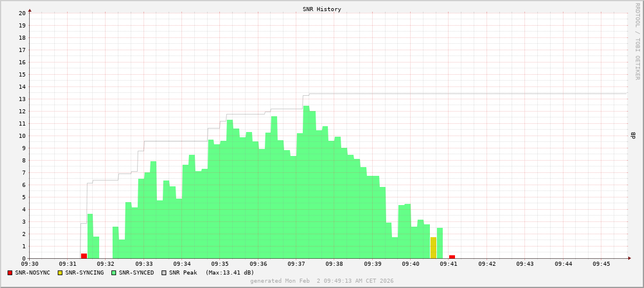This screenshot has width=644, height=288.
Task: Click the 09:45 time axis label
Action: coord(601,264)
